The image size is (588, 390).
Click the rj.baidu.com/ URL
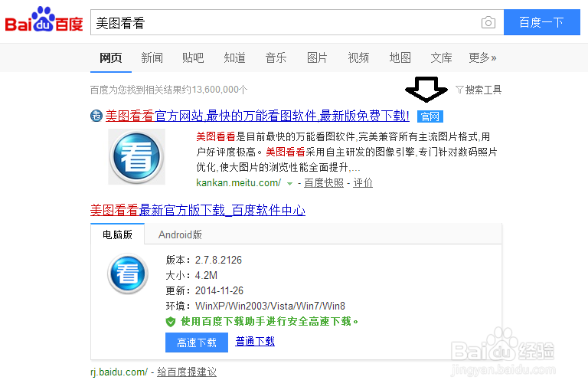pyautogui.click(x=119, y=372)
